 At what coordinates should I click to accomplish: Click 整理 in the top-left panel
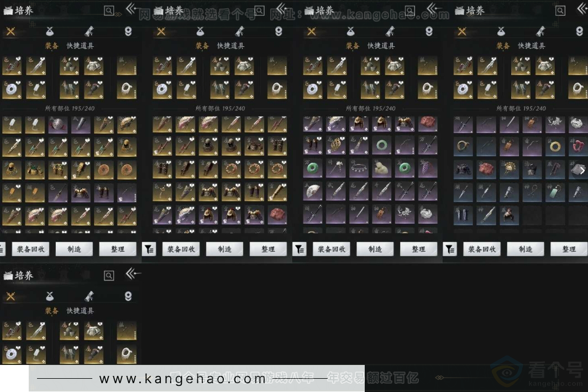(x=117, y=249)
